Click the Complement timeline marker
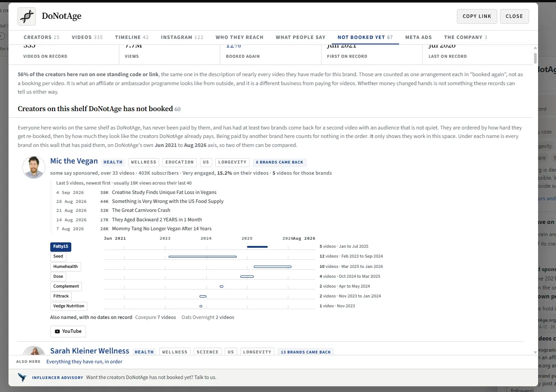 point(222,286)
